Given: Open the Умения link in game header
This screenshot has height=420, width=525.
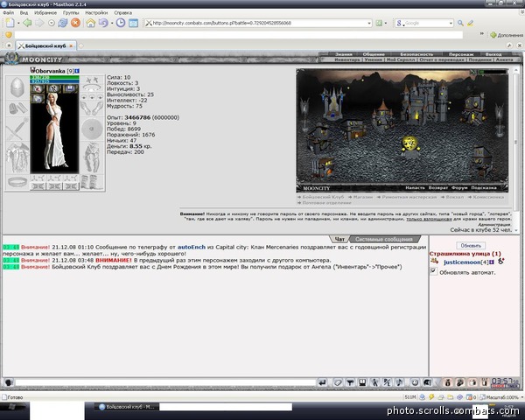Looking at the screenshot, I should (374, 59).
